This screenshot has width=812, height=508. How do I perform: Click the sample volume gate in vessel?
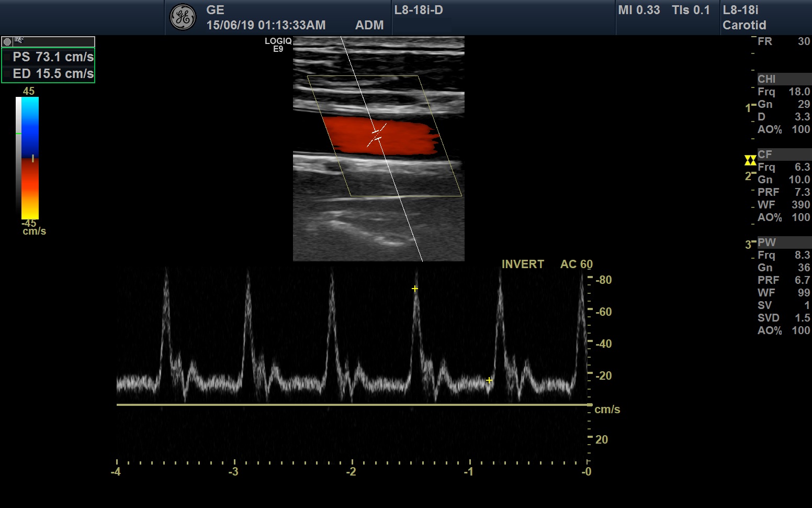(x=376, y=134)
